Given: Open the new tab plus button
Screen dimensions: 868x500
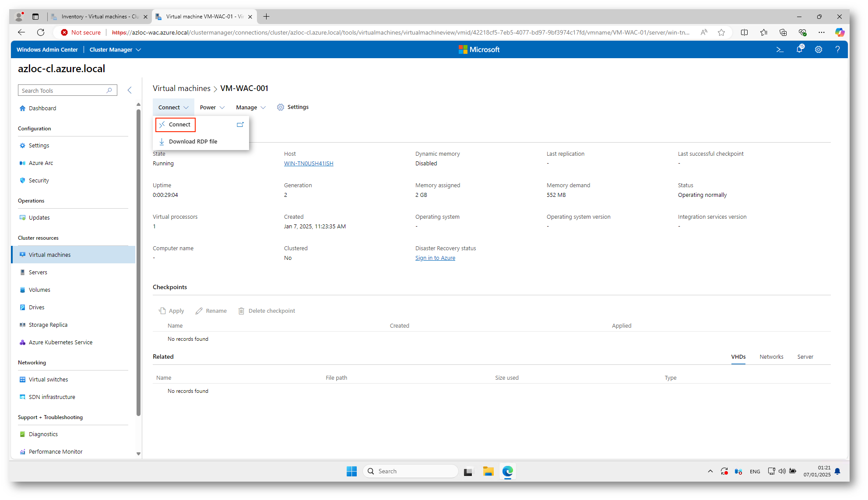Looking at the screenshot, I should pos(266,17).
